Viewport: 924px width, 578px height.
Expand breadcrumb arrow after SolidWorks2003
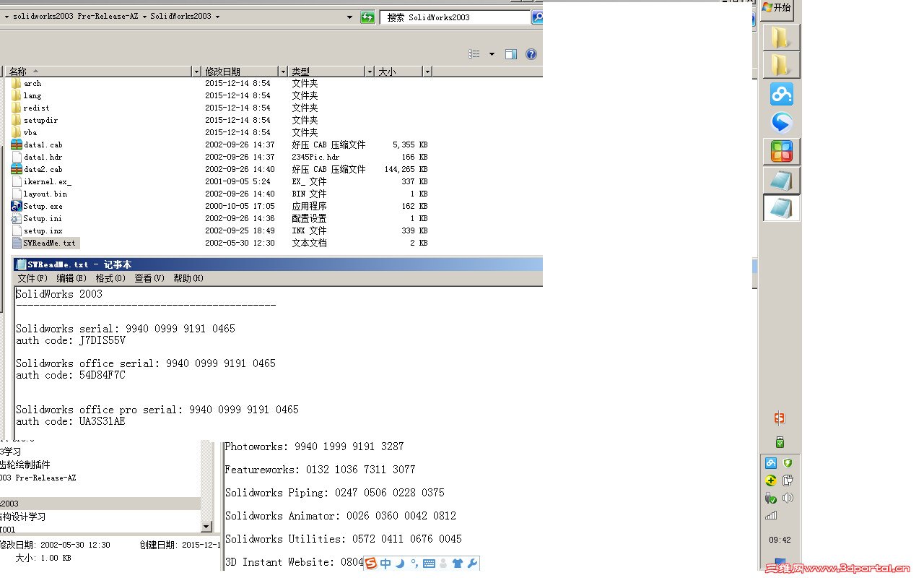217,17
